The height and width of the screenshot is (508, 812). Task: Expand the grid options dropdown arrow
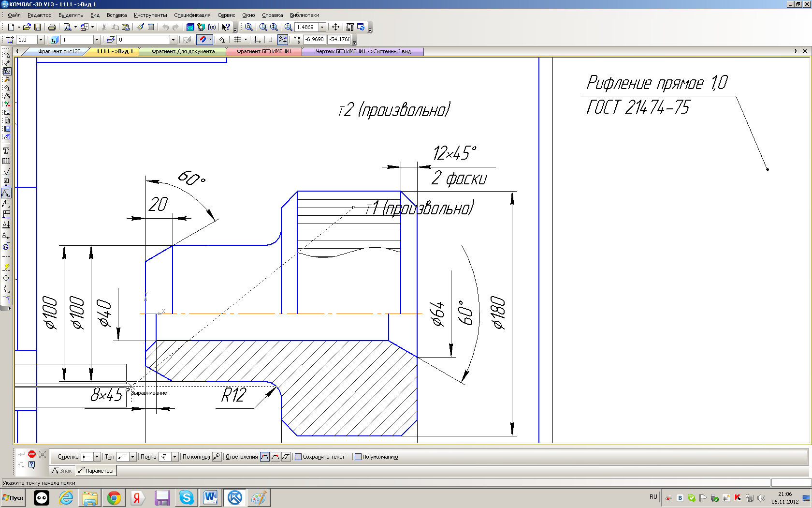246,40
